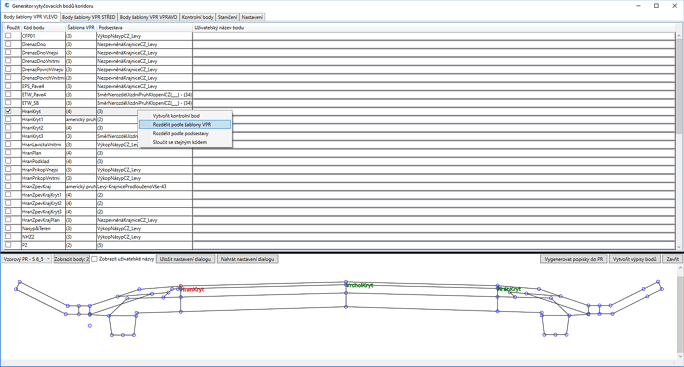Toggle Zobrazit uživatelské názvy checkbox

coord(94,259)
